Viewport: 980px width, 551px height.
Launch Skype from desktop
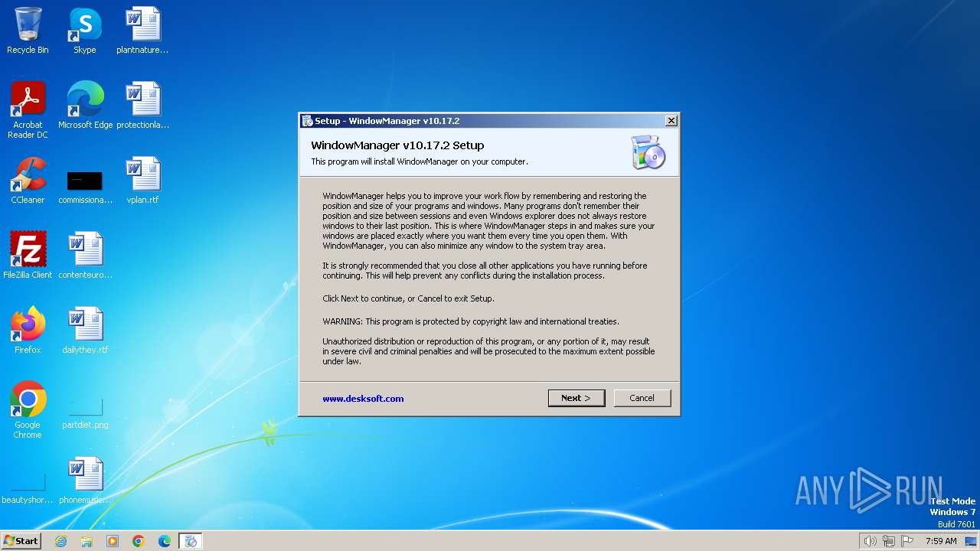84,31
